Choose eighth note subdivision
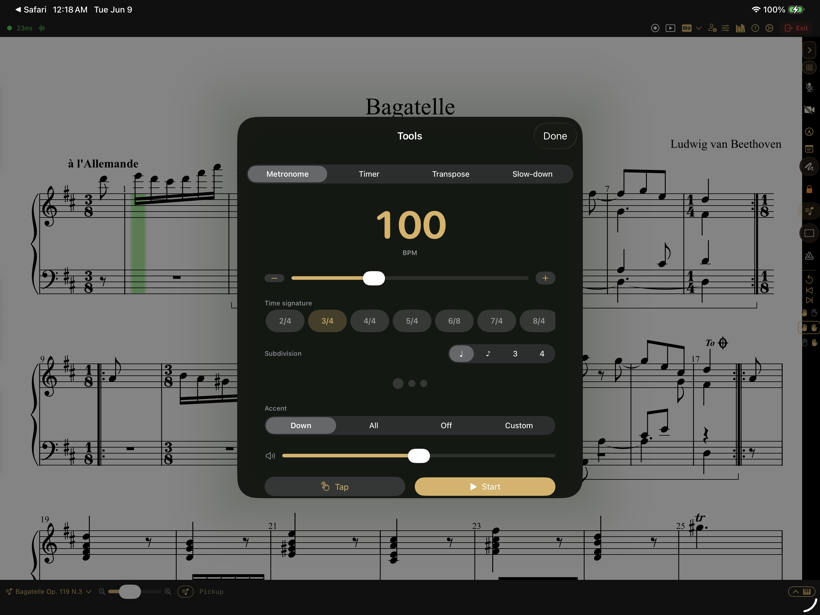This screenshot has height=615, width=820. click(x=488, y=354)
